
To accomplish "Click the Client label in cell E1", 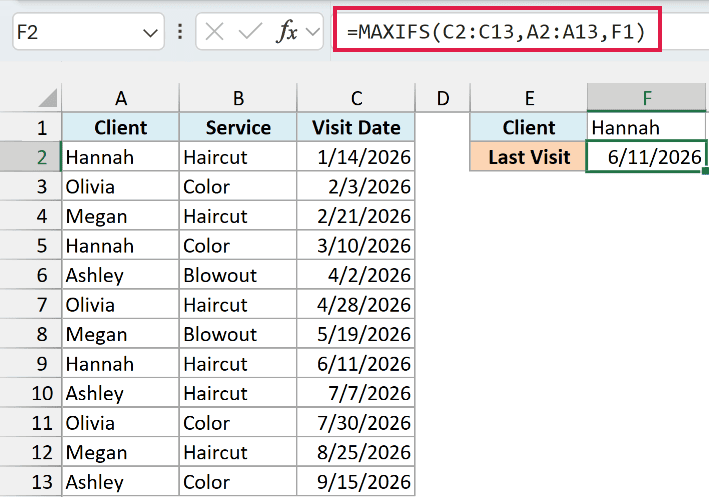I will point(529,128).
